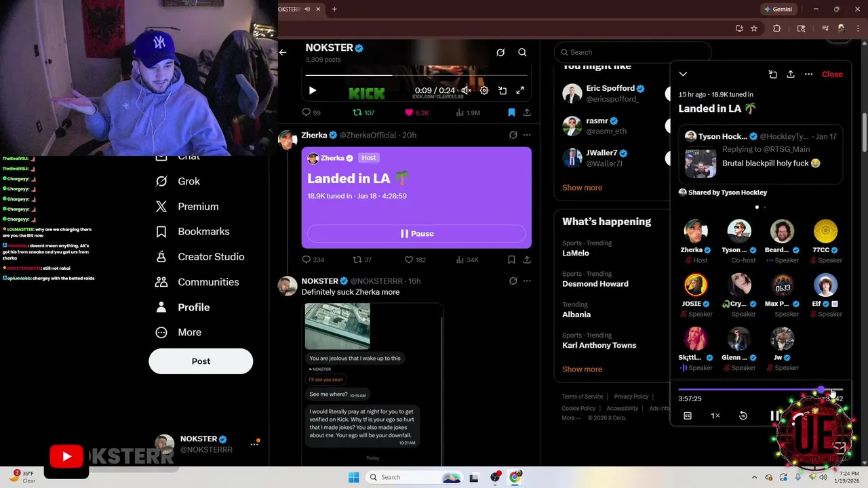The height and width of the screenshot is (488, 868).
Task: Open the Terms of Service link
Action: coord(582,396)
